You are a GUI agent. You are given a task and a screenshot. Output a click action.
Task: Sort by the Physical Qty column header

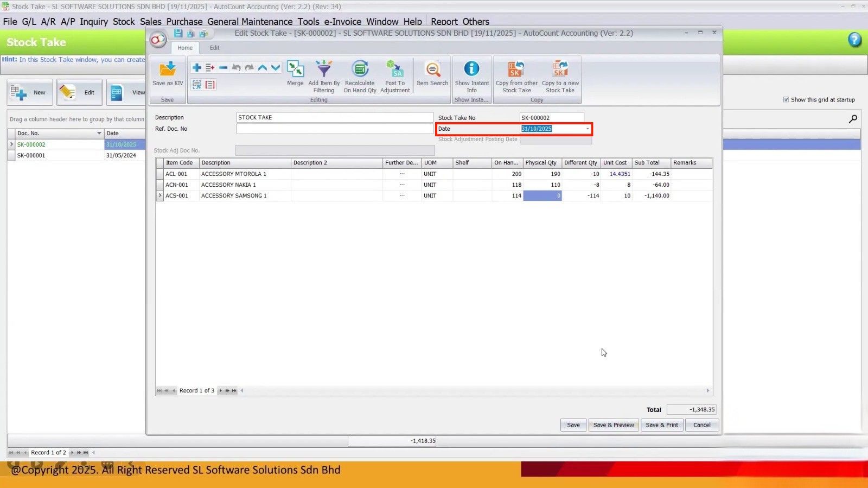point(542,163)
